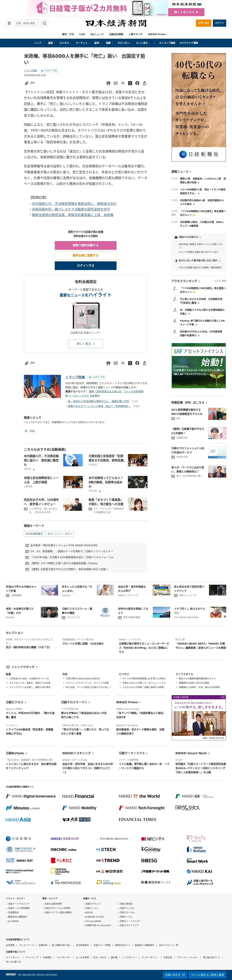Screen dimensions: 232x980
Task: Share to note via the icon above the article text
Action: pyautogui.click(x=123, y=83)
